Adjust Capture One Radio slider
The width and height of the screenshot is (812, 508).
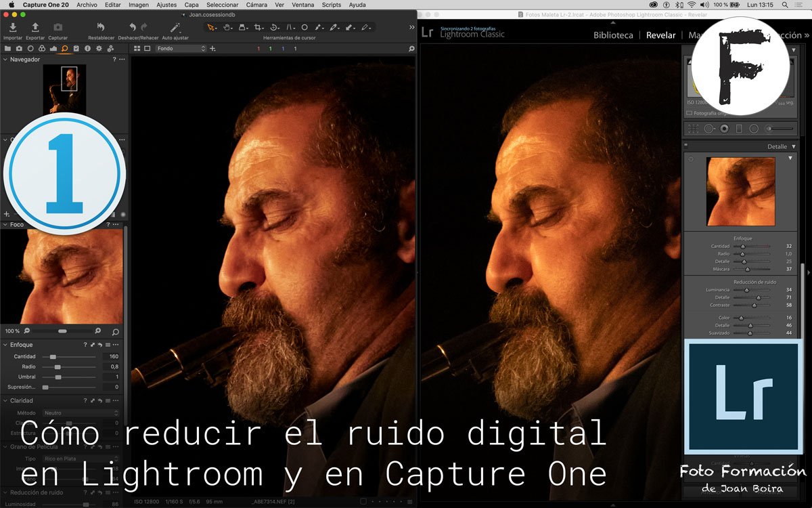tap(58, 366)
